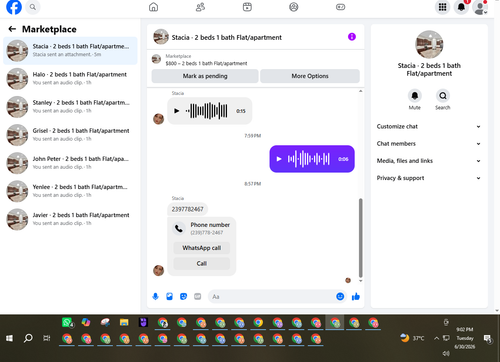Open Windows taskbar search
Image resolution: width=500 pixels, height=362 pixels.
[x=28, y=338]
